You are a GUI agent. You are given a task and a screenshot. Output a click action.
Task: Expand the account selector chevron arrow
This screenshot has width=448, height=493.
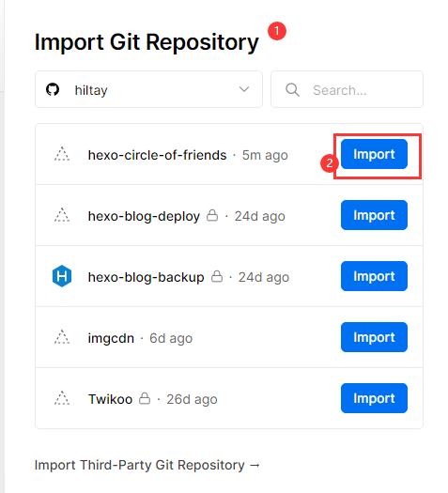pos(244,89)
